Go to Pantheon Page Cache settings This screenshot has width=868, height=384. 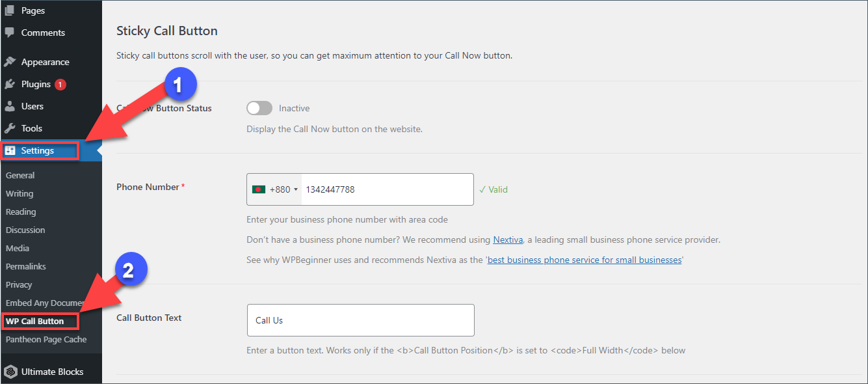pyautogui.click(x=46, y=339)
